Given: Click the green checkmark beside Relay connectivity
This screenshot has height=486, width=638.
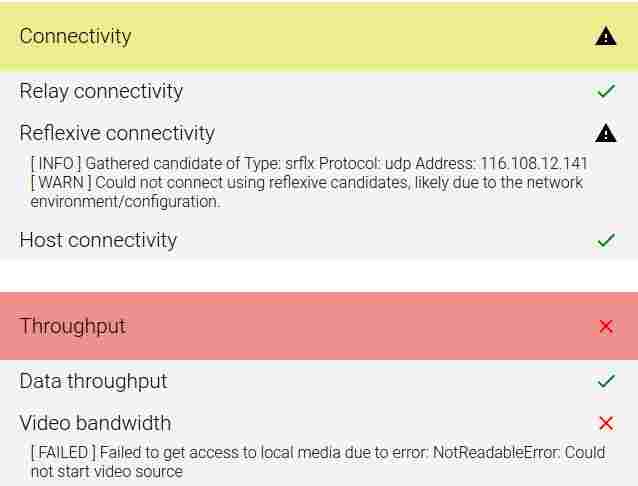Looking at the screenshot, I should (606, 91).
